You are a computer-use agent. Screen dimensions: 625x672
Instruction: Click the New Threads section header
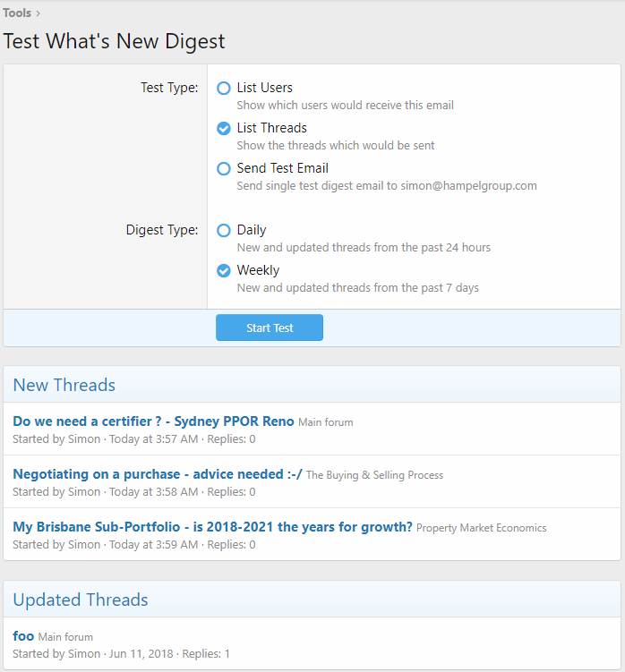[64, 385]
